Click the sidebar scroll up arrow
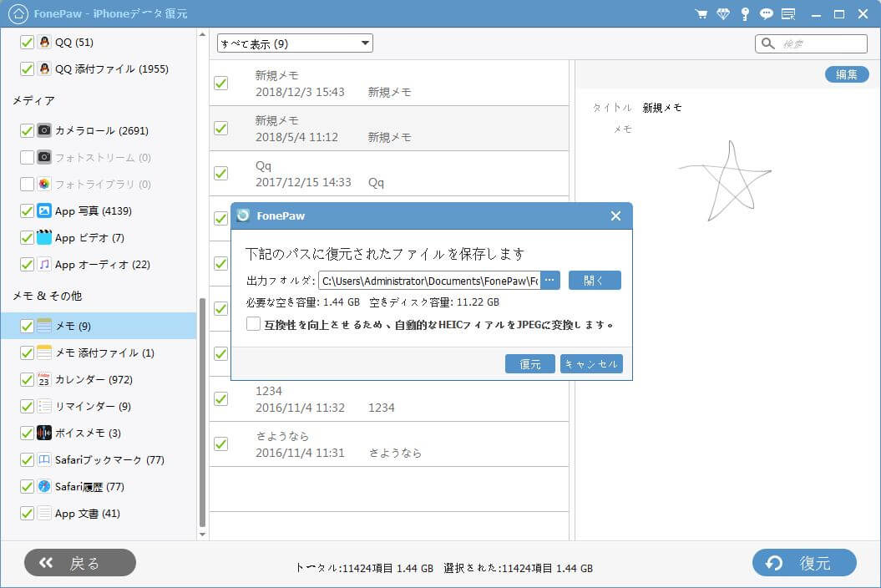This screenshot has height=588, width=881. click(202, 35)
